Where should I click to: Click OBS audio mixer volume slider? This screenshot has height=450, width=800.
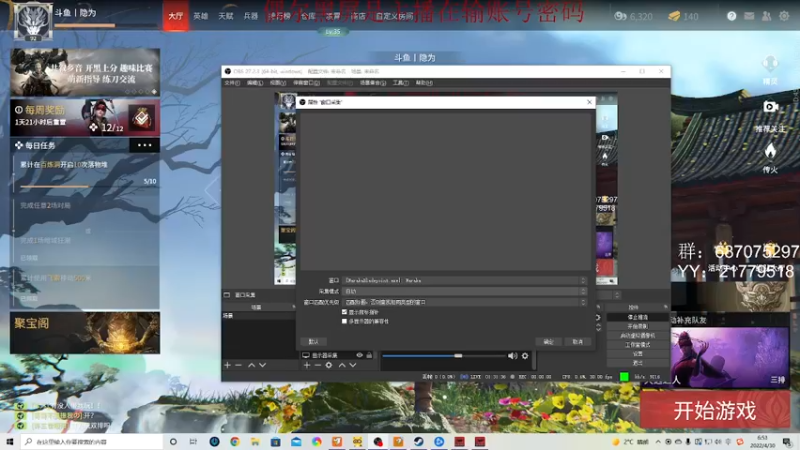[444, 356]
